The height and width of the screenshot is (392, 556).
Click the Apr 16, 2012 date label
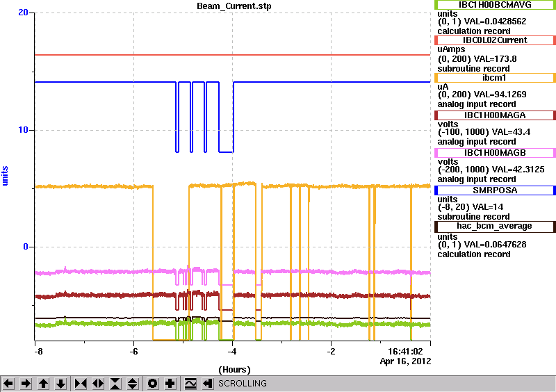tap(405, 361)
